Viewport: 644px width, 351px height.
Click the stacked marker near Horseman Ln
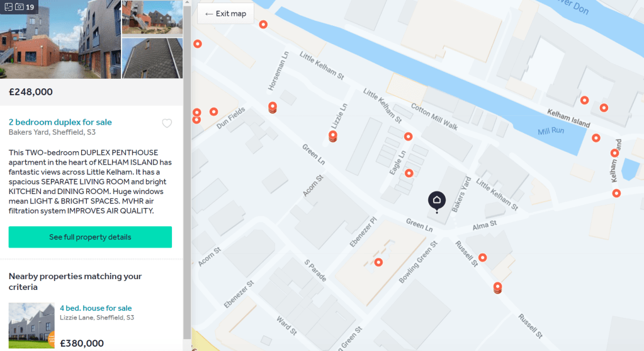[273, 108]
